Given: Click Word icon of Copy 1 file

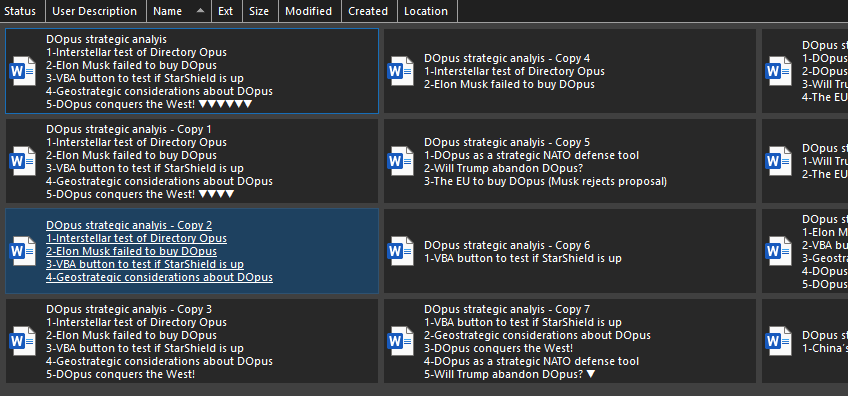Looking at the screenshot, I should 23,161.
